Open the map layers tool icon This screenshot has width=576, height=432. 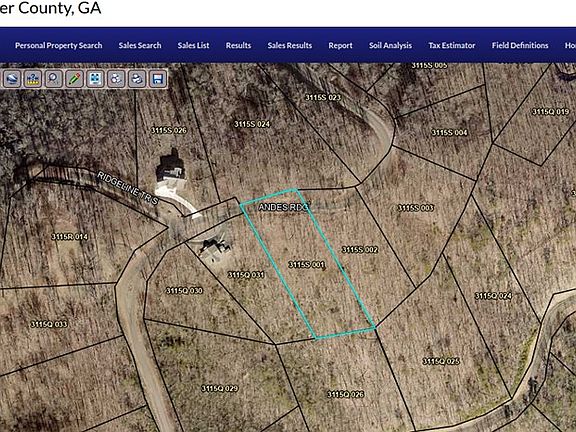(12, 79)
